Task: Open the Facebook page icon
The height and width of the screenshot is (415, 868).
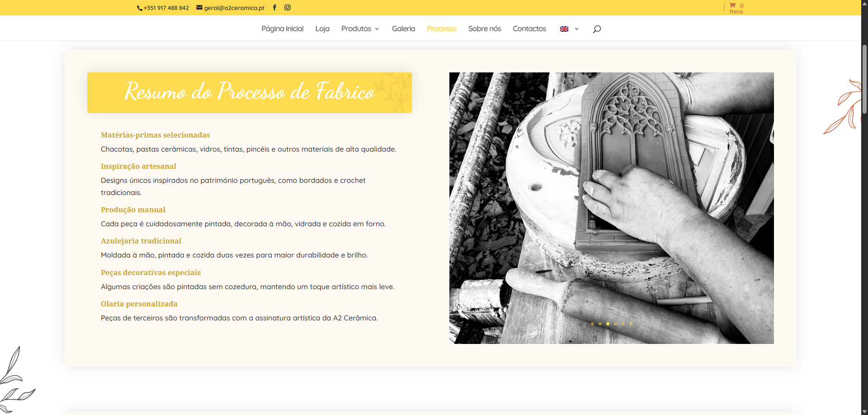Action: pos(274,7)
